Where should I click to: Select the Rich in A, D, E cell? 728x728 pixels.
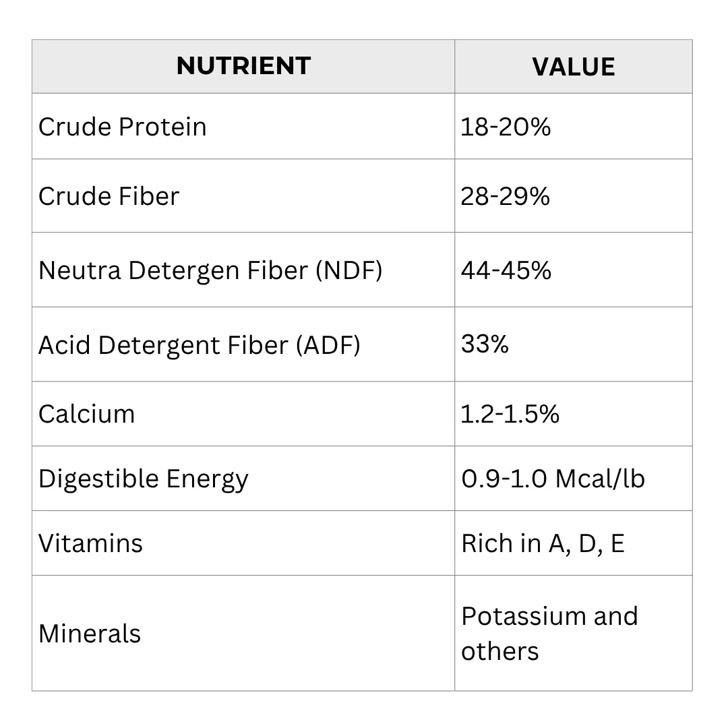pyautogui.click(x=574, y=543)
